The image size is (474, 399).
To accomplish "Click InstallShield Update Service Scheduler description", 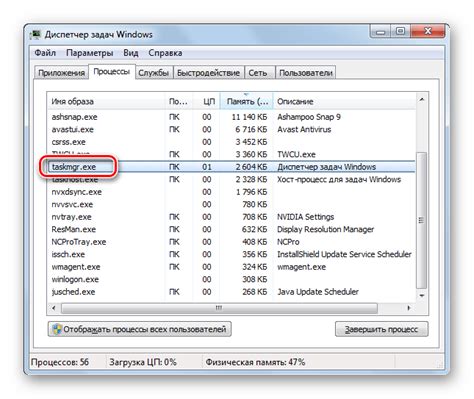I will [x=344, y=254].
